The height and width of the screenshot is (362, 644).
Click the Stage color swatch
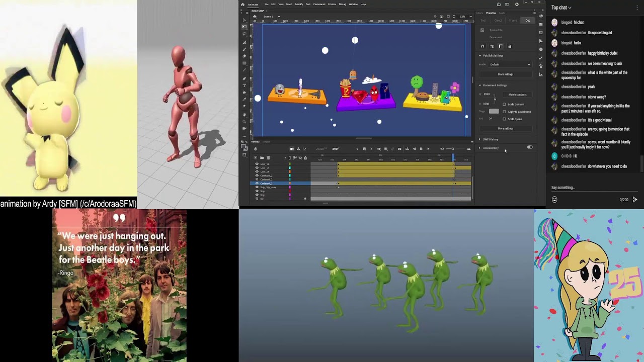point(494,111)
